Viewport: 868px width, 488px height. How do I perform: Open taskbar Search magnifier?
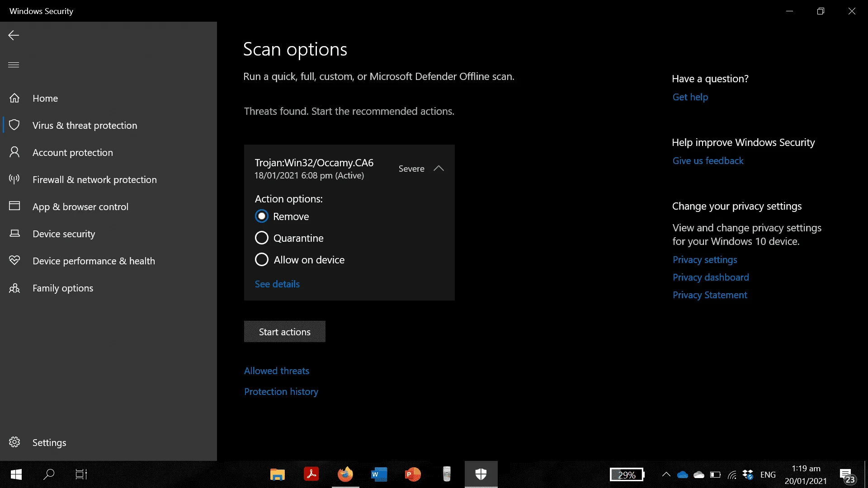[x=49, y=474]
